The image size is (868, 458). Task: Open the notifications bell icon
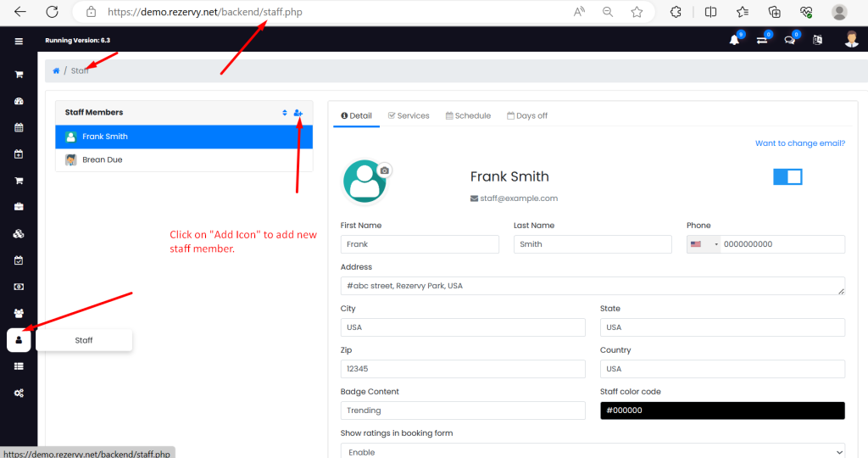pyautogui.click(x=735, y=40)
